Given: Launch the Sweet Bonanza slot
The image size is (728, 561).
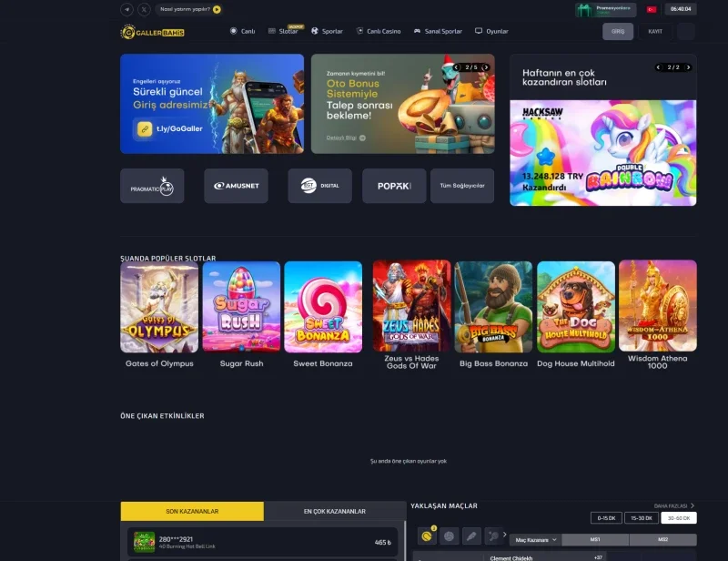Looking at the screenshot, I should coord(323,307).
